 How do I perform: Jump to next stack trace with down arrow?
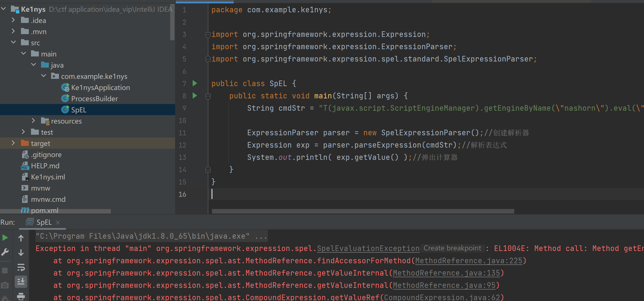point(21,253)
